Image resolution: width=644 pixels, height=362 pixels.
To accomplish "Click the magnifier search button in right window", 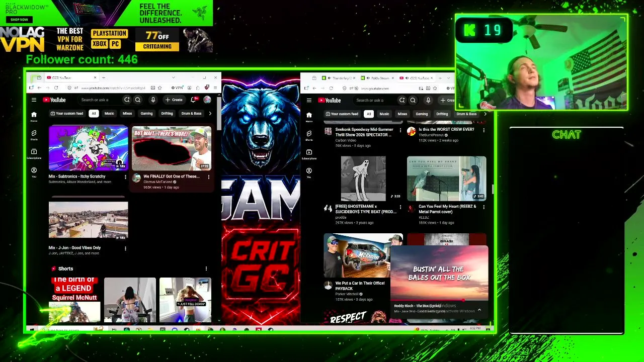I will 413,101.
